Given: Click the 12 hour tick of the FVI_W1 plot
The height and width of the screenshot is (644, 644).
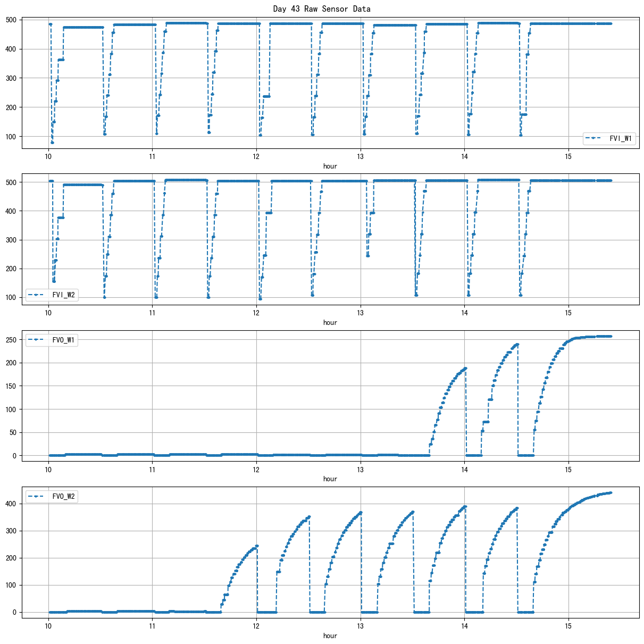Looking at the screenshot, I should click(x=256, y=156).
